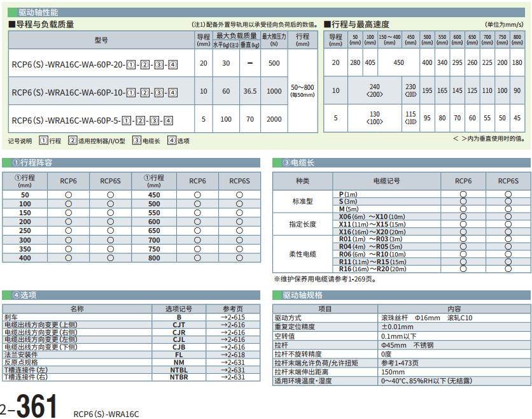Click the 刹车 option name
Image resolution: width=532 pixels, height=419 pixels.
(x=11, y=317)
